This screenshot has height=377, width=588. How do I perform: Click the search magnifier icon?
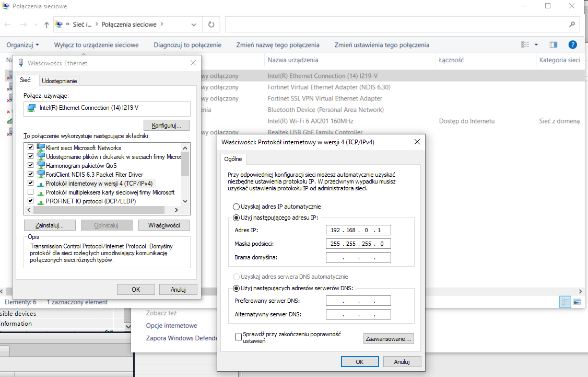[x=572, y=25]
